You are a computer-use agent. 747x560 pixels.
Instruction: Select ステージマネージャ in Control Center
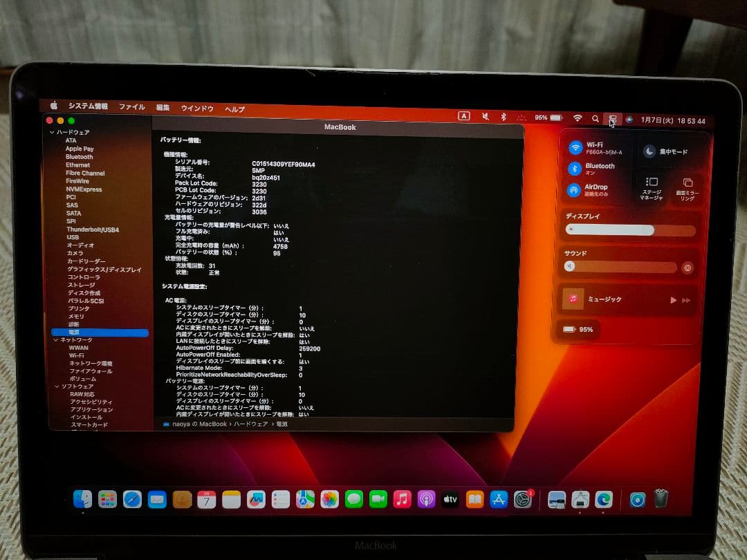click(652, 185)
